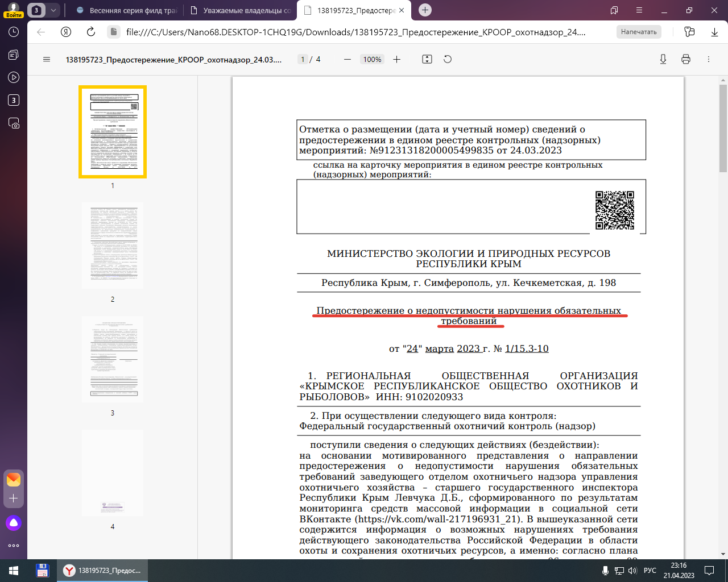Open the Windows Start menu

(14, 571)
